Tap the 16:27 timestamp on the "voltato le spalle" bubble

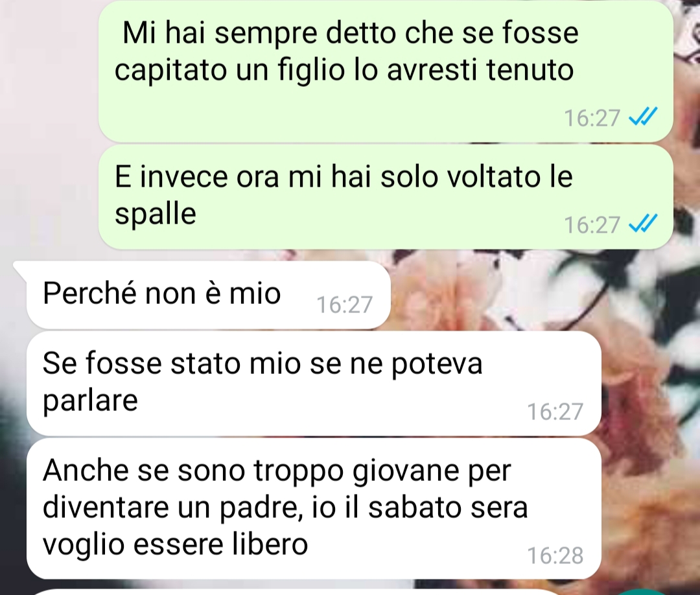tap(592, 224)
